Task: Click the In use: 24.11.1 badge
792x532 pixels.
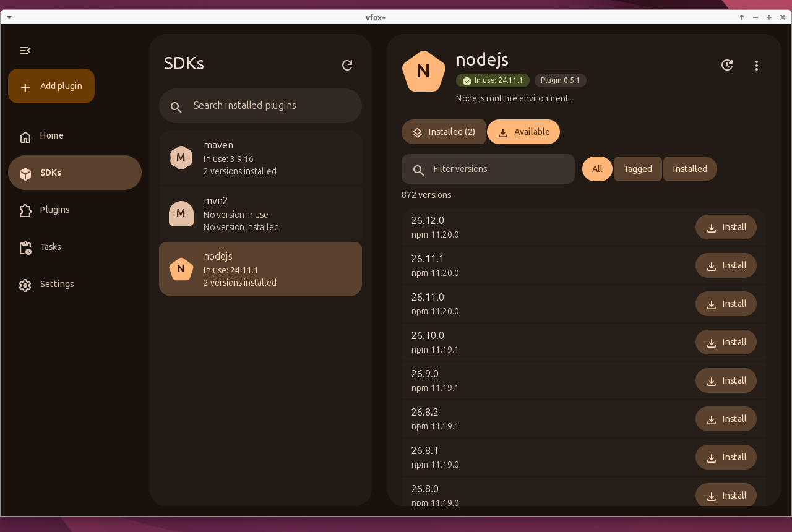Action: coord(493,80)
